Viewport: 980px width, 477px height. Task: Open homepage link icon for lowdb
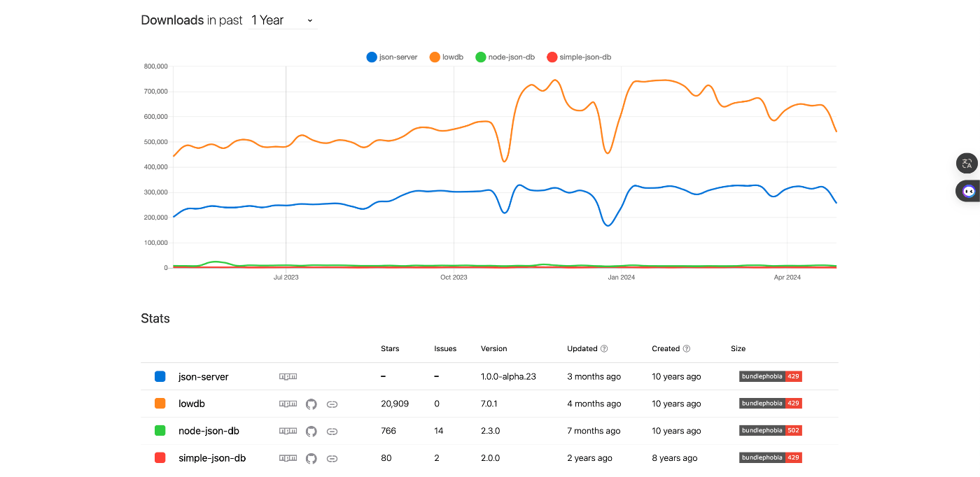332,404
